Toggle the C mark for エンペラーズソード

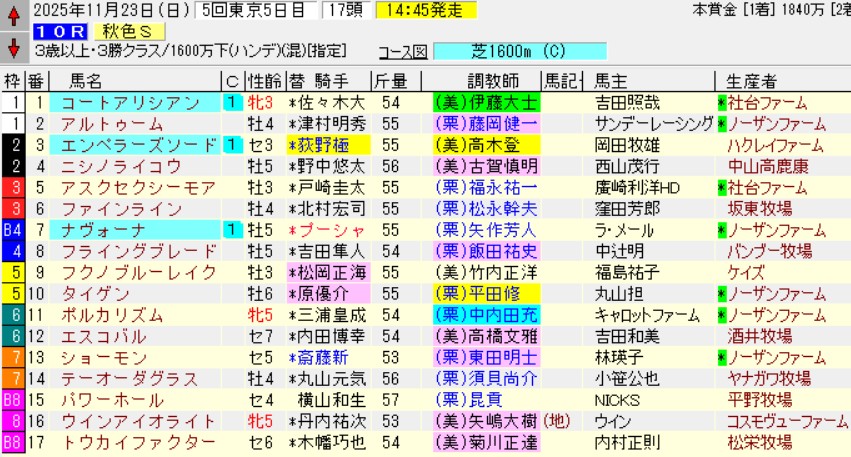pyautogui.click(x=231, y=145)
